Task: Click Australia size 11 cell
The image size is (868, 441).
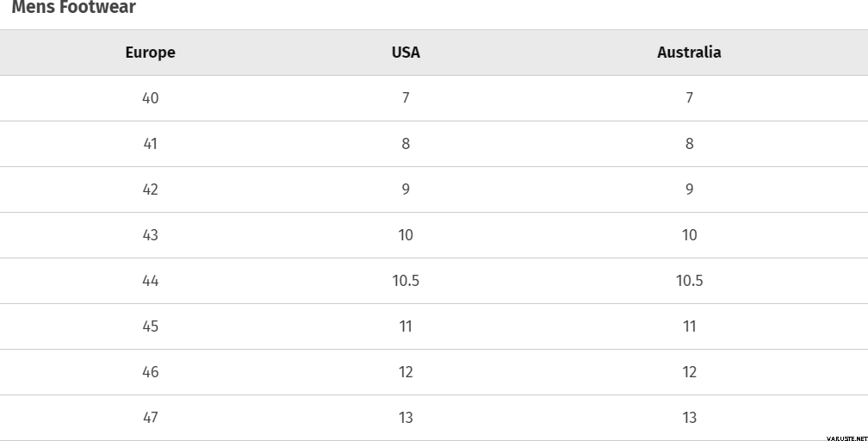Action: point(689,326)
